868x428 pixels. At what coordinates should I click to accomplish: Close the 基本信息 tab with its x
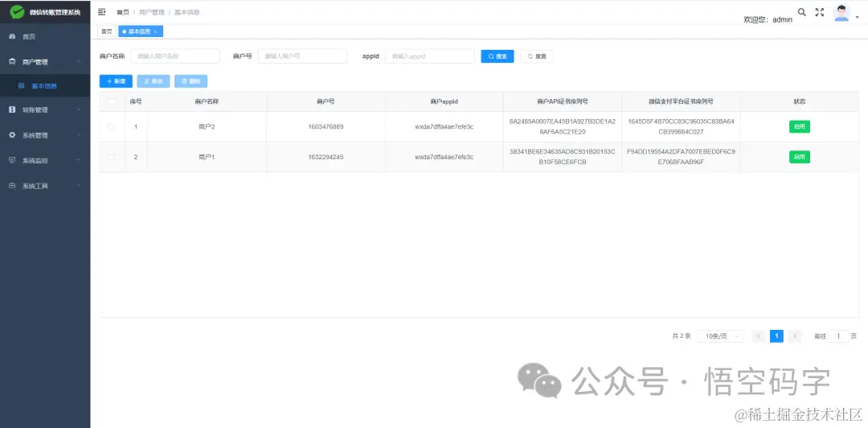[x=156, y=31]
